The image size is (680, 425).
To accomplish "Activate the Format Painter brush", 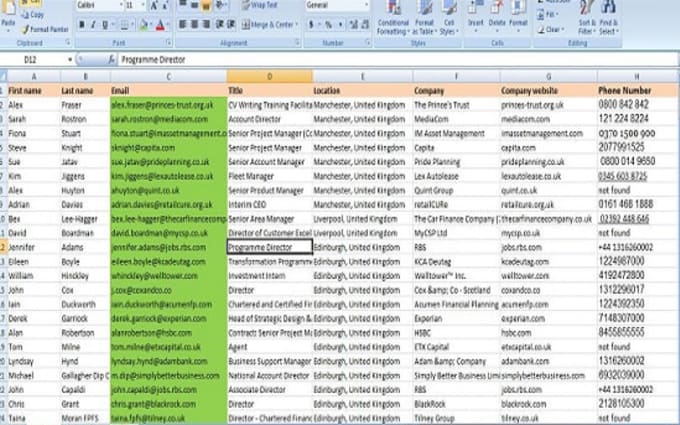I will tap(45, 29).
